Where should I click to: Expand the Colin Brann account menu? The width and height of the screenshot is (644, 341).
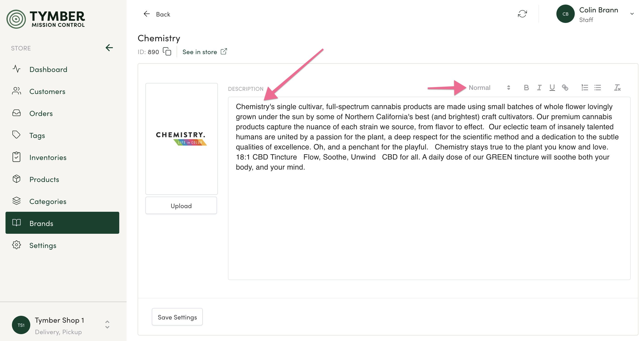pos(632,14)
